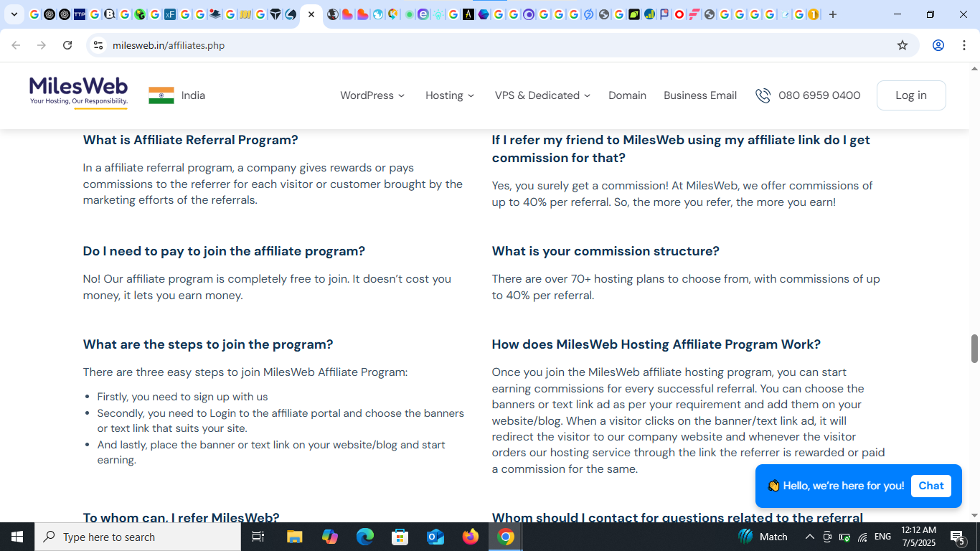Screen dimensions: 980x551
Task: Reload the page with the refresh icon
Action: (x=67, y=45)
